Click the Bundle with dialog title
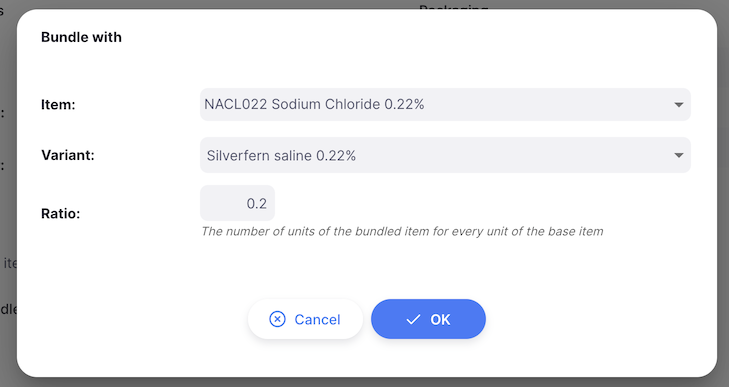Screen dimensions: 729x387 81,37
